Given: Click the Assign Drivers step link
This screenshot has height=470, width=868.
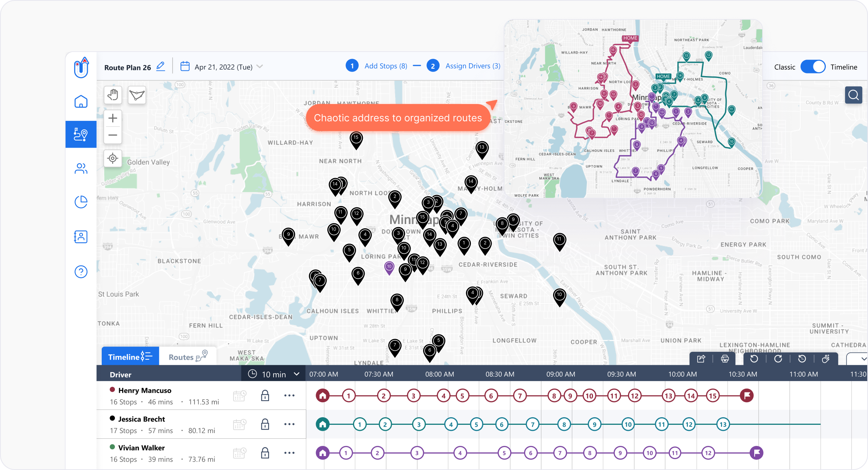Looking at the screenshot, I should 472,66.
